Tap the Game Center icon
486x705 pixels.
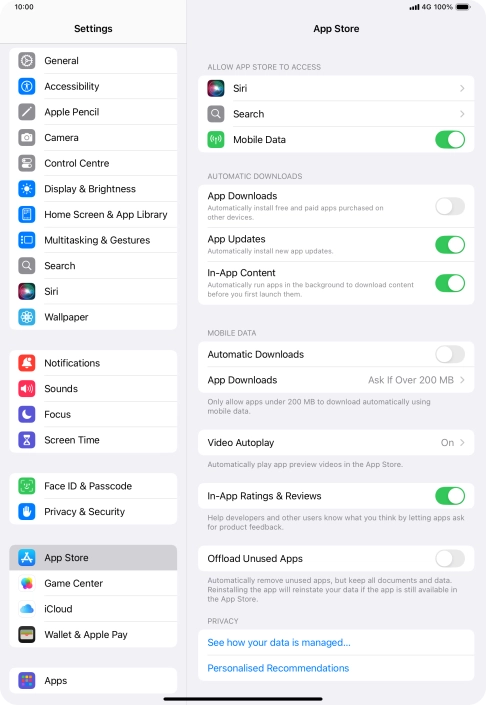(27, 583)
